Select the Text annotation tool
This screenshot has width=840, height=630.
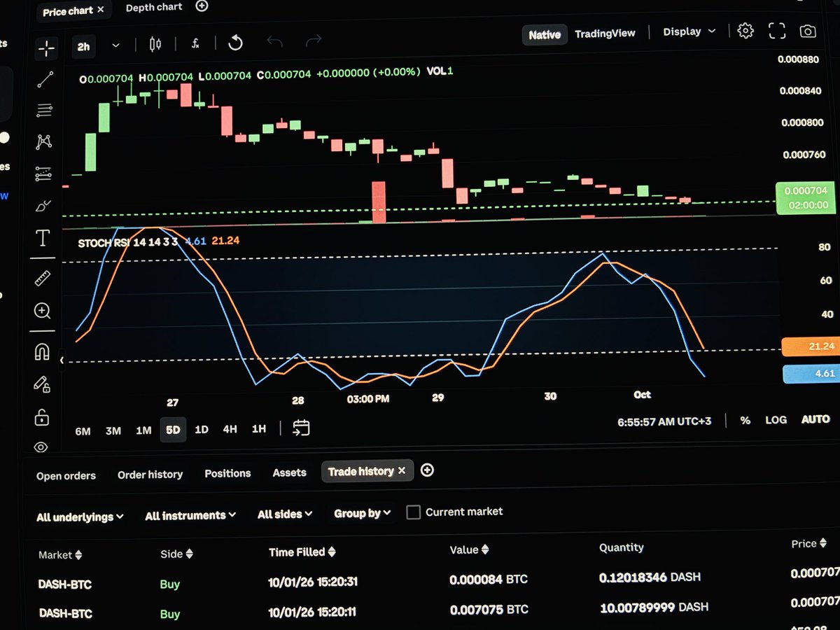tap(43, 239)
